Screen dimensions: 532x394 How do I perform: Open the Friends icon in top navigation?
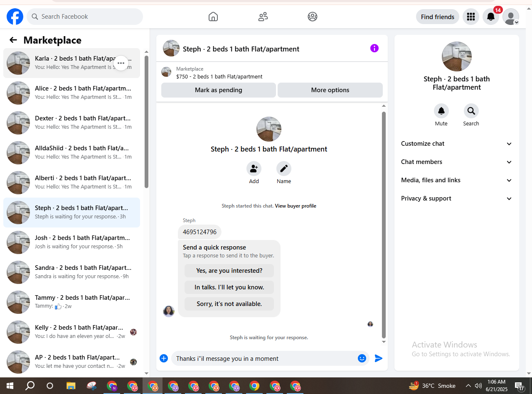pyautogui.click(x=263, y=17)
